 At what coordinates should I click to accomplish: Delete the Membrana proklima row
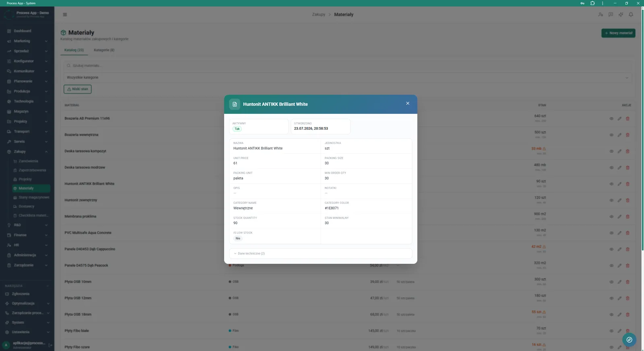627,217
